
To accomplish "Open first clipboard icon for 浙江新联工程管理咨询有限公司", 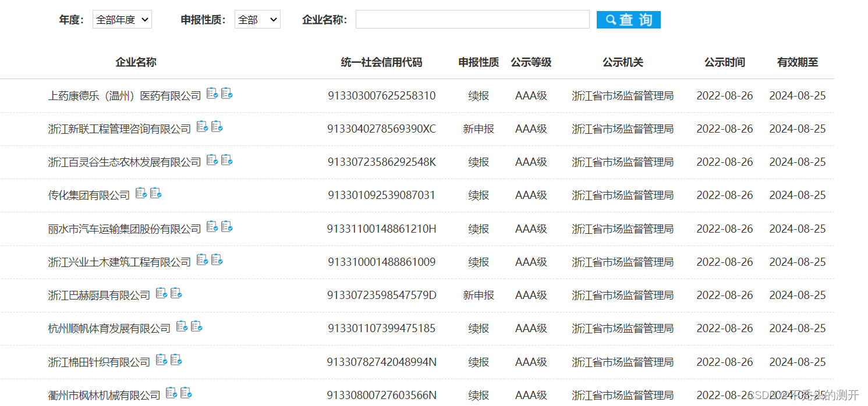I will 202,126.
